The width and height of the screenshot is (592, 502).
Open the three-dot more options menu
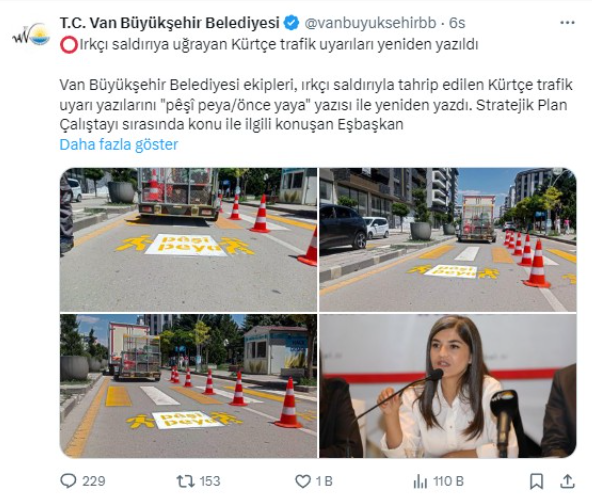pyautogui.click(x=567, y=23)
